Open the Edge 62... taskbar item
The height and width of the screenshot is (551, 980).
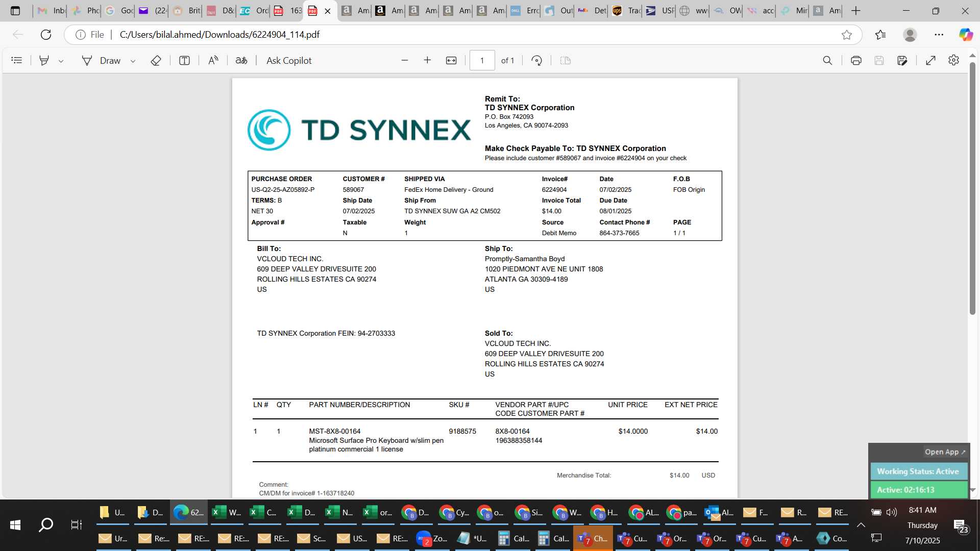188,512
